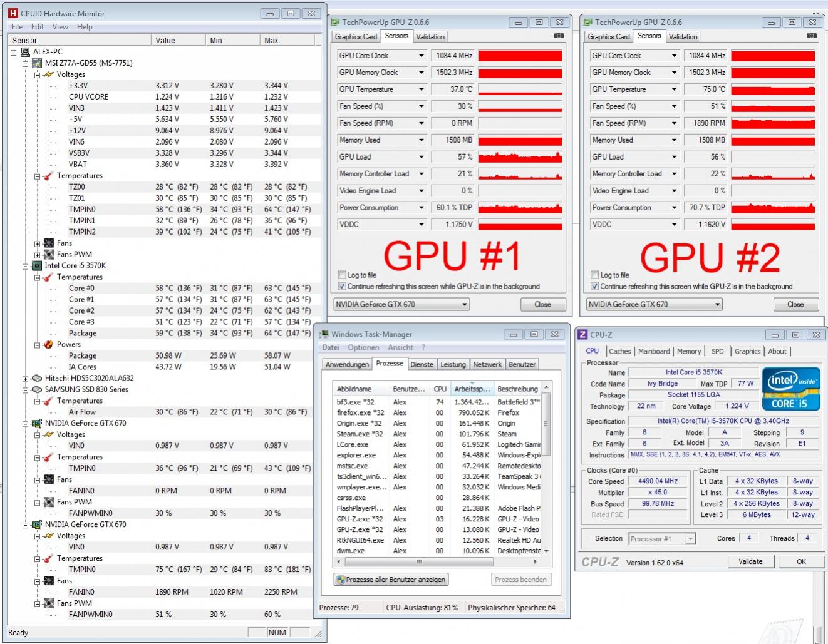This screenshot has width=828, height=644.
Task: Open the File menu in Hardware Monitor
Action: [x=17, y=27]
